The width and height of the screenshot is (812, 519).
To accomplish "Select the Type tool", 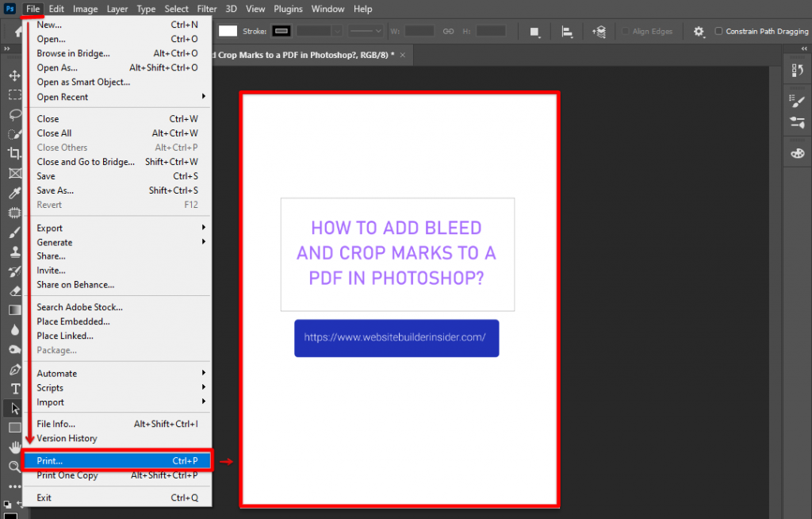I will [x=14, y=389].
